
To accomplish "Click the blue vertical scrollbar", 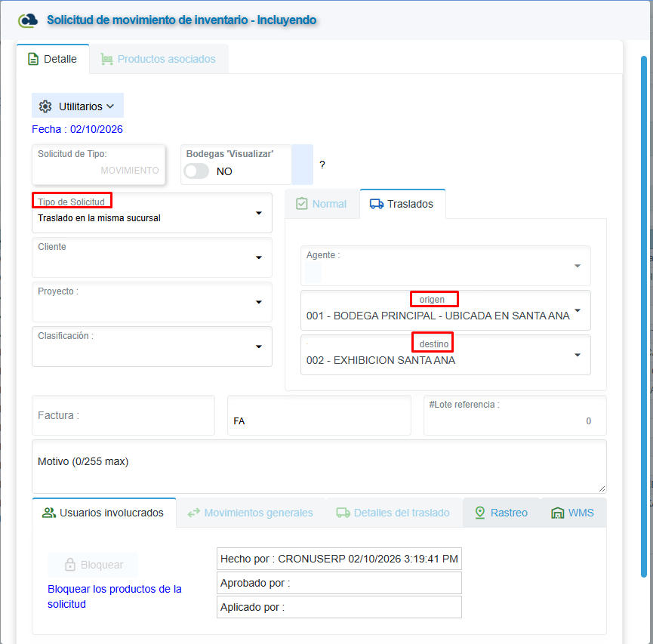I will click(644, 316).
